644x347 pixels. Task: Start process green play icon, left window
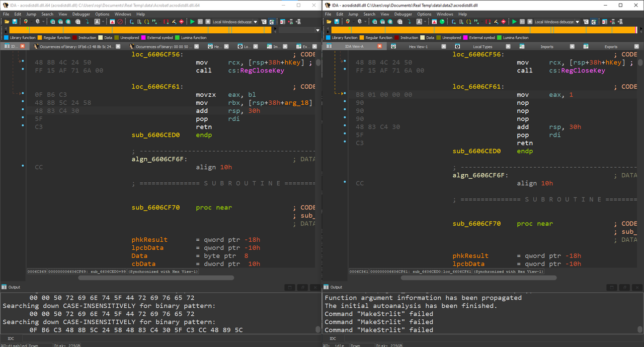(192, 22)
